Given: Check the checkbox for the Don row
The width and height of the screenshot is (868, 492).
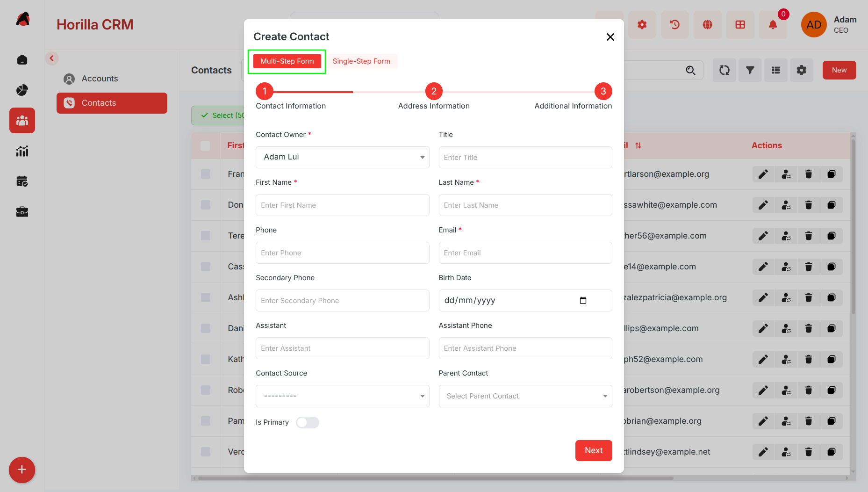Looking at the screenshot, I should click(206, 205).
